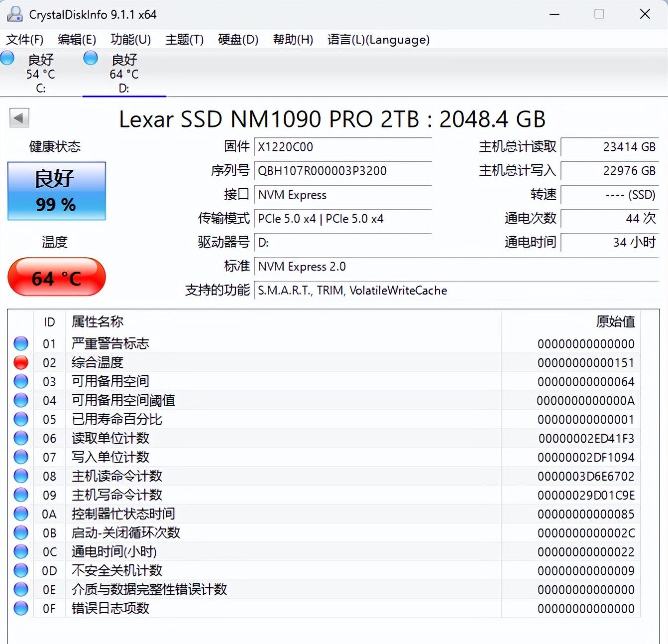
Task: Select the 已用寿命百分比 attribute name
Action: 117,419
